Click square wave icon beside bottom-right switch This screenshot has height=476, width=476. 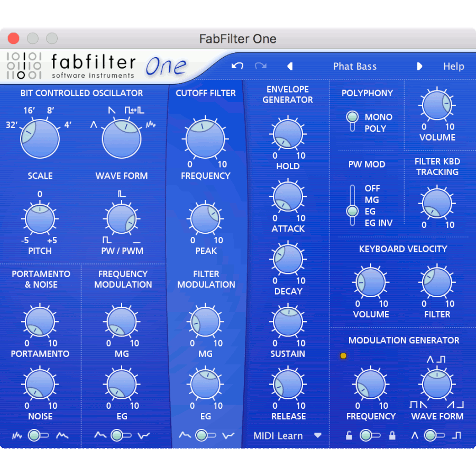tap(456, 436)
